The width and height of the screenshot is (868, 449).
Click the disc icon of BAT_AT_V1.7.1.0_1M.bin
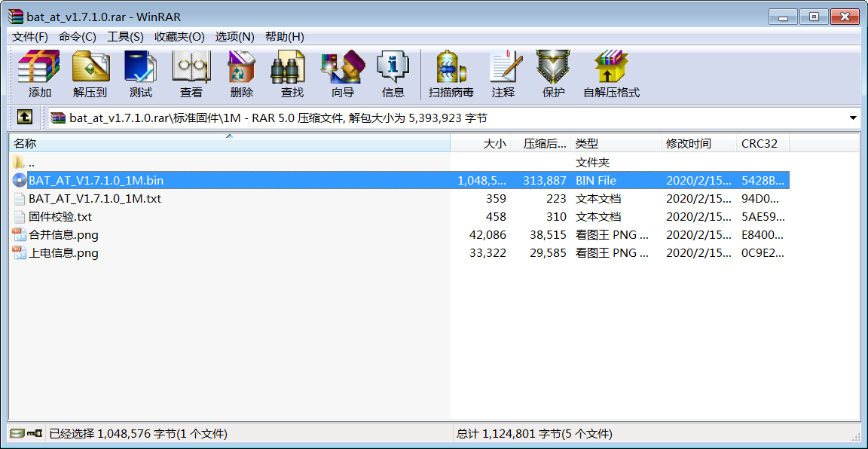tap(20, 180)
